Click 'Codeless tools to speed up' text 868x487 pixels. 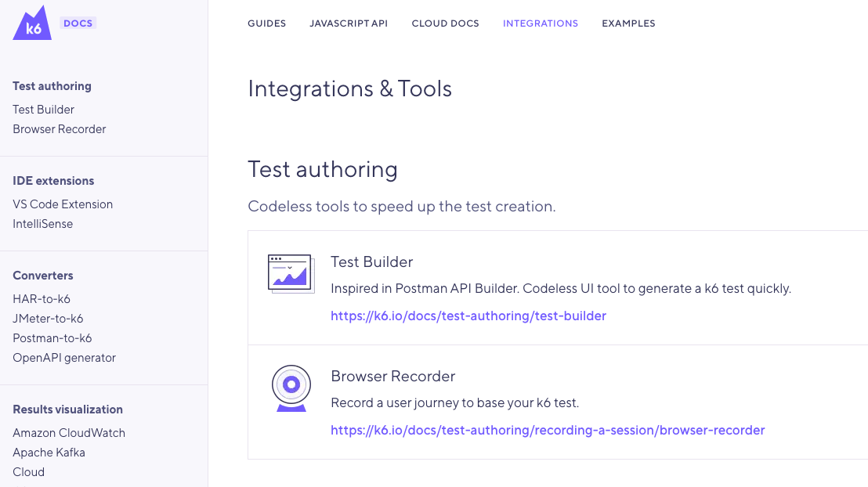click(401, 207)
